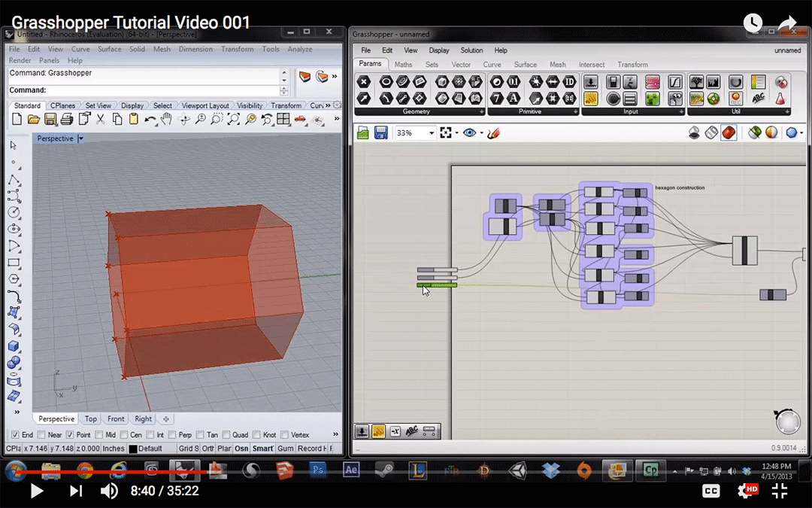Select the Rectangle tool in Rhino side toolbar

(x=14, y=263)
